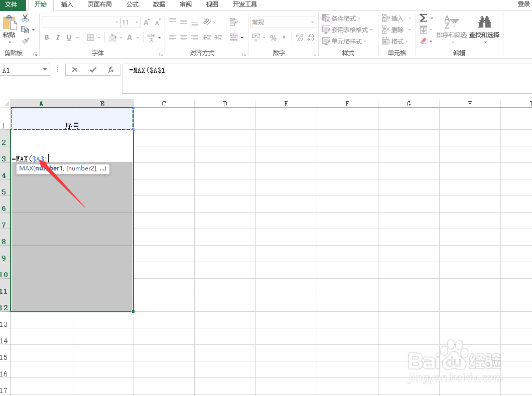This screenshot has height=396, width=532.
Task: Open 套用表格格式 table format menu
Action: tap(347, 30)
